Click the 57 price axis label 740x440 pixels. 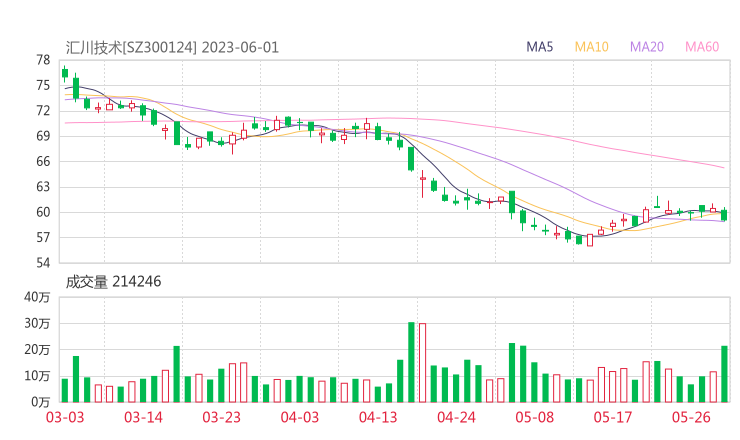coord(43,237)
